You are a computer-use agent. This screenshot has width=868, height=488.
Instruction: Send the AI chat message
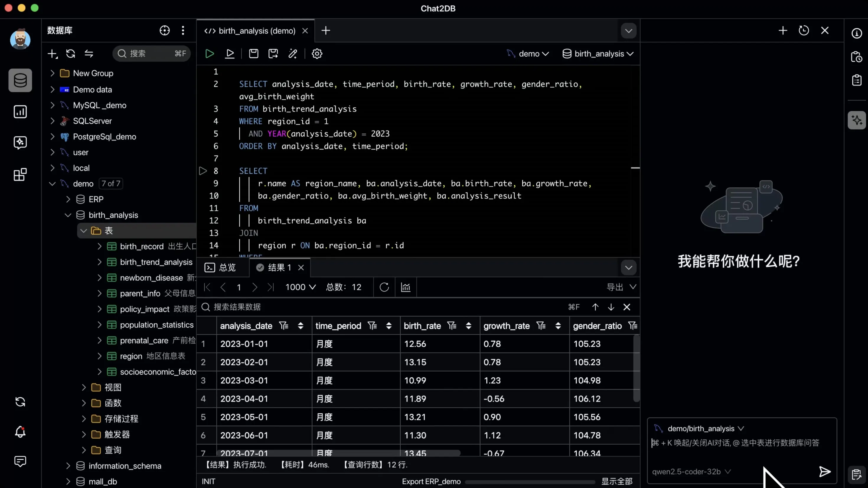[x=825, y=471]
